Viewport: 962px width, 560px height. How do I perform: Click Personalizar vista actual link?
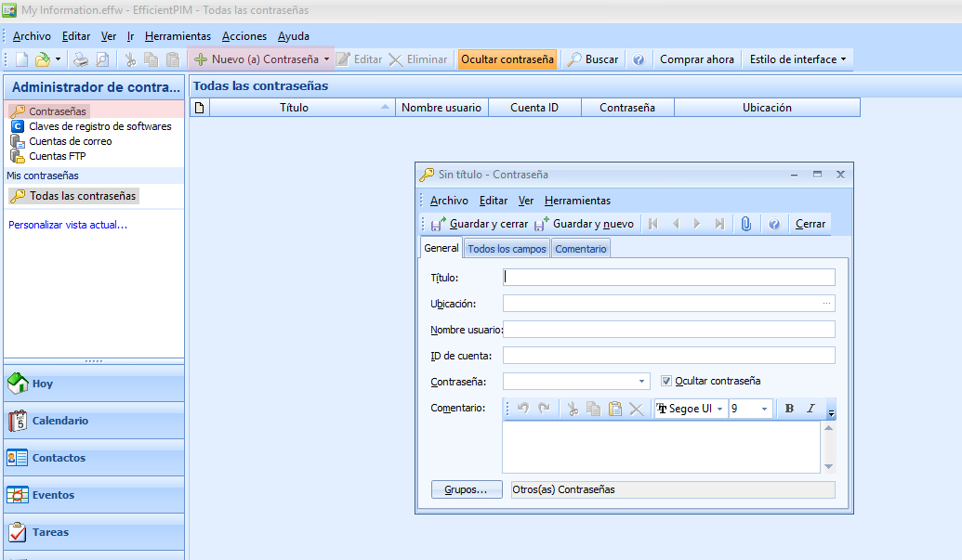pos(68,225)
